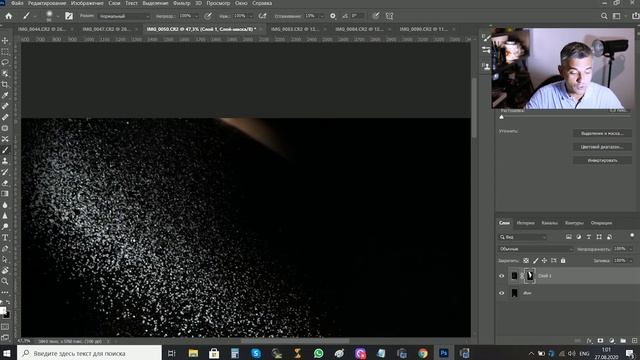The width and height of the screenshot is (640, 360).
Task: Open Chrome from the taskbar
Action: (x=423, y=353)
